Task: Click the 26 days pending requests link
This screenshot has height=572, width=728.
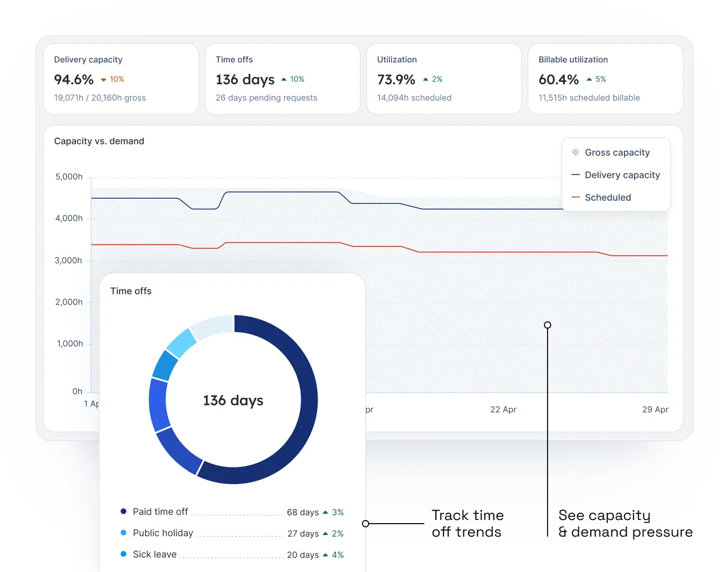Action: [x=266, y=98]
